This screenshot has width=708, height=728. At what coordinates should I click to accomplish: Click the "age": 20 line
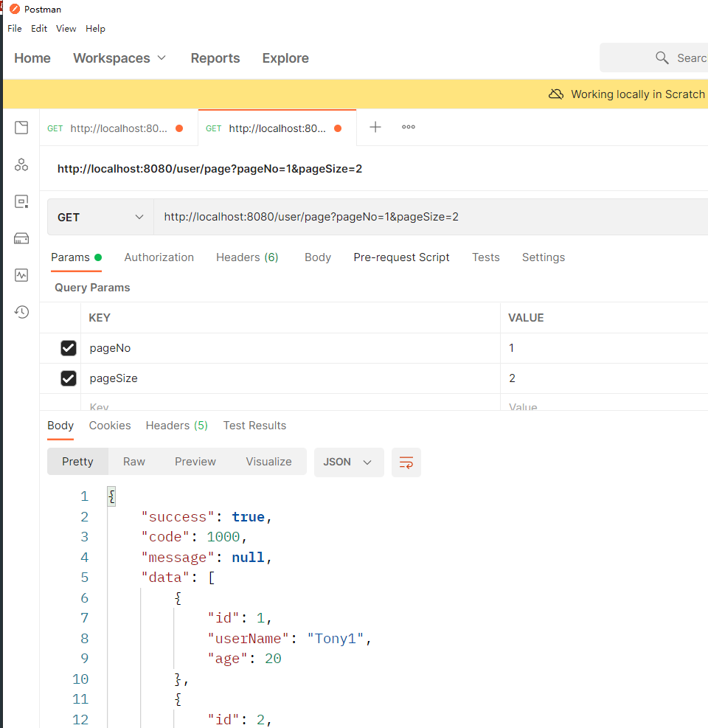(x=244, y=659)
